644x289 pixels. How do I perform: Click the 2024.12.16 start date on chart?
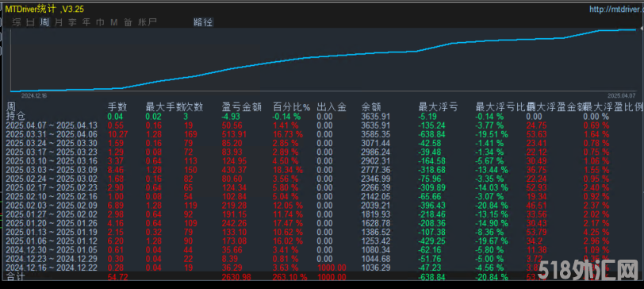click(35, 95)
